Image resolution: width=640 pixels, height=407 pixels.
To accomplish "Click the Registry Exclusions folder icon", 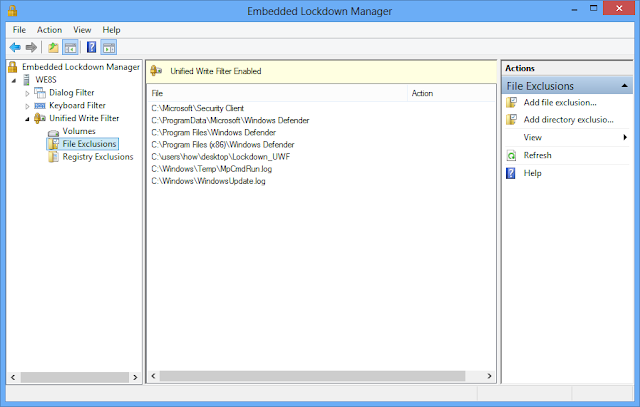I will coord(53,157).
